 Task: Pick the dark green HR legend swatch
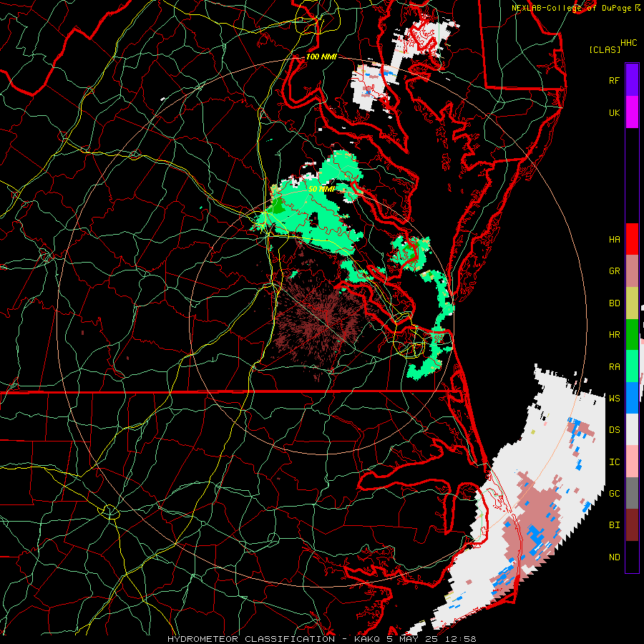632,335
